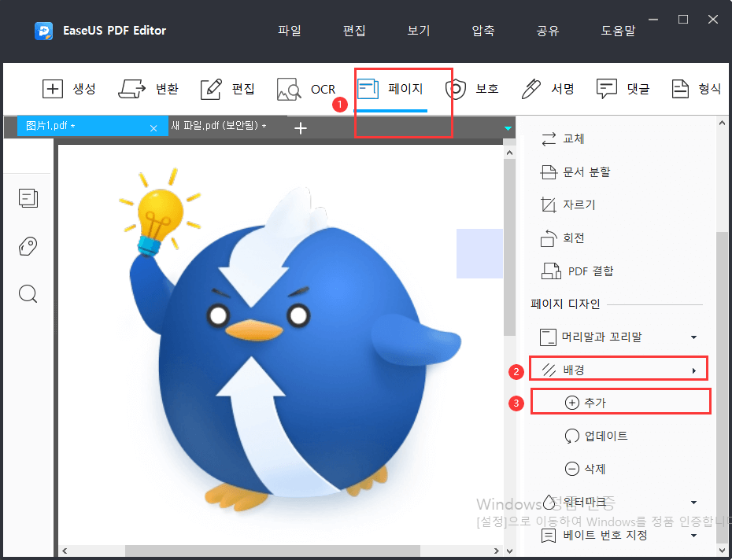Image resolution: width=732 pixels, height=560 pixels.
Task: Click the document horizontal scrollbar thumb
Action: pyautogui.click(x=272, y=551)
